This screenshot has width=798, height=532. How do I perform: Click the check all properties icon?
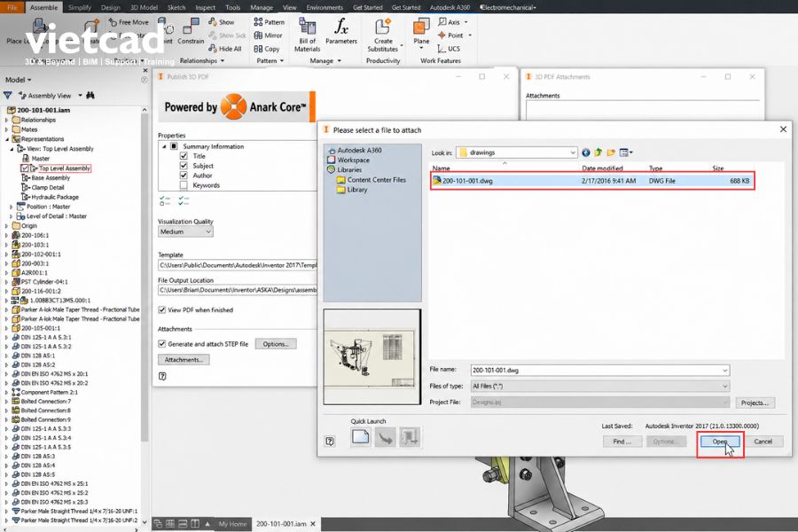(x=184, y=200)
